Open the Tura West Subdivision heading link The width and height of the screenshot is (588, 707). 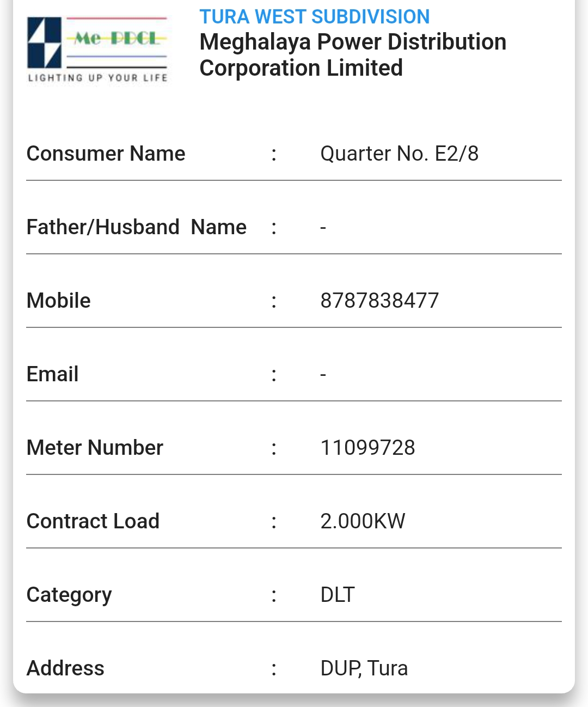314,17
